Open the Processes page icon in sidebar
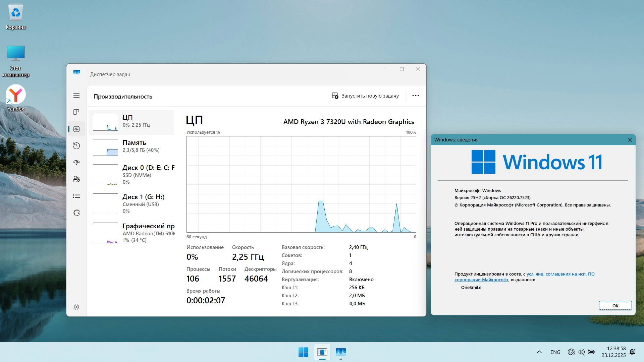 tap(76, 112)
